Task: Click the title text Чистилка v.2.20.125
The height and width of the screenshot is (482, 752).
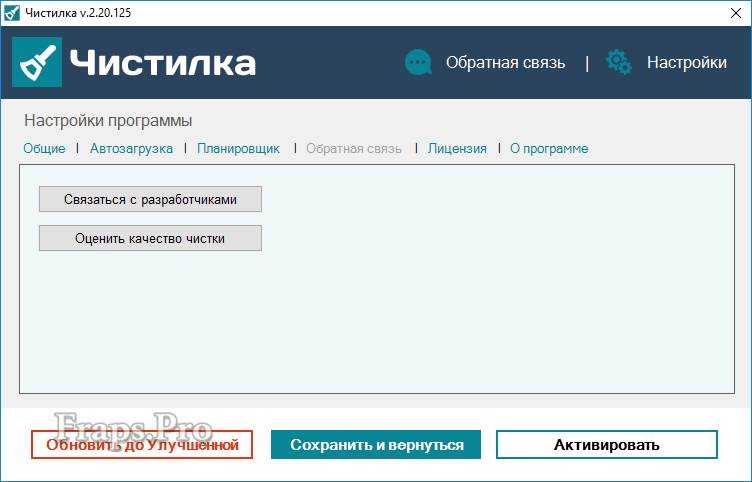Action: click(78, 13)
